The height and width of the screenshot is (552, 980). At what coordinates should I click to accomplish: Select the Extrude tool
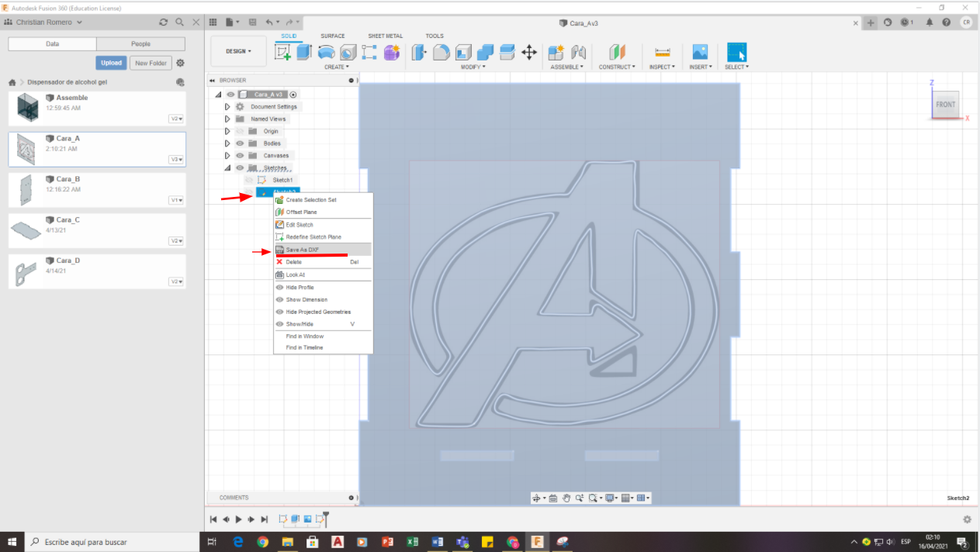pos(304,52)
